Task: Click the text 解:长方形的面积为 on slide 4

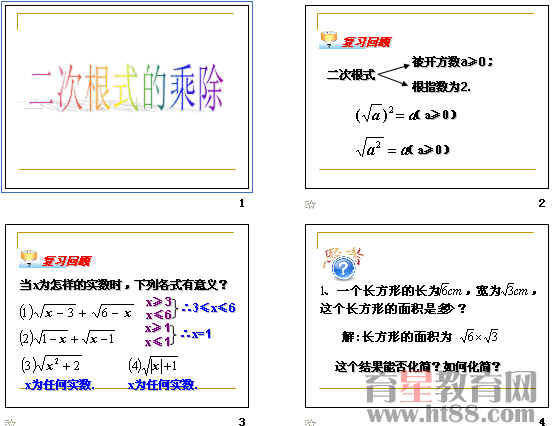Action: (x=397, y=337)
